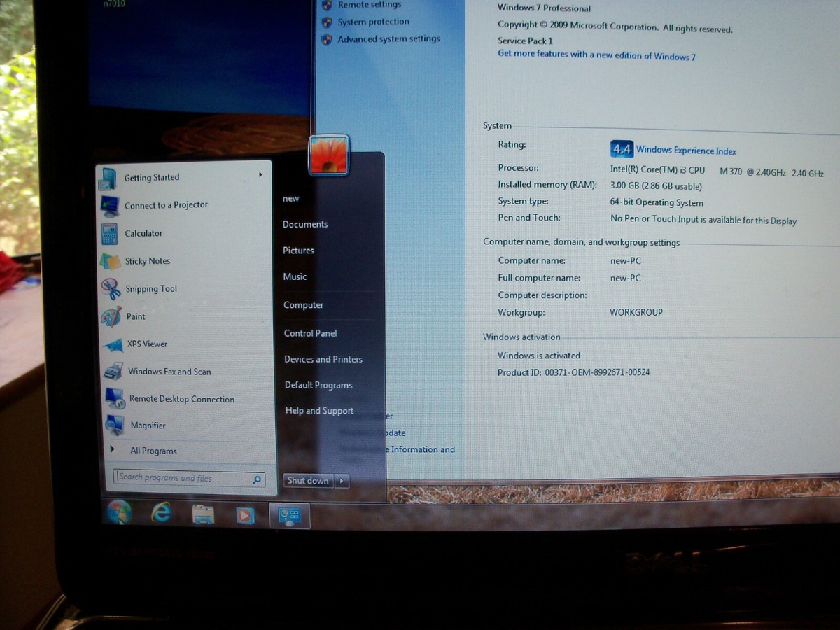Select the System window taskbar button
840x630 pixels.
[289, 516]
